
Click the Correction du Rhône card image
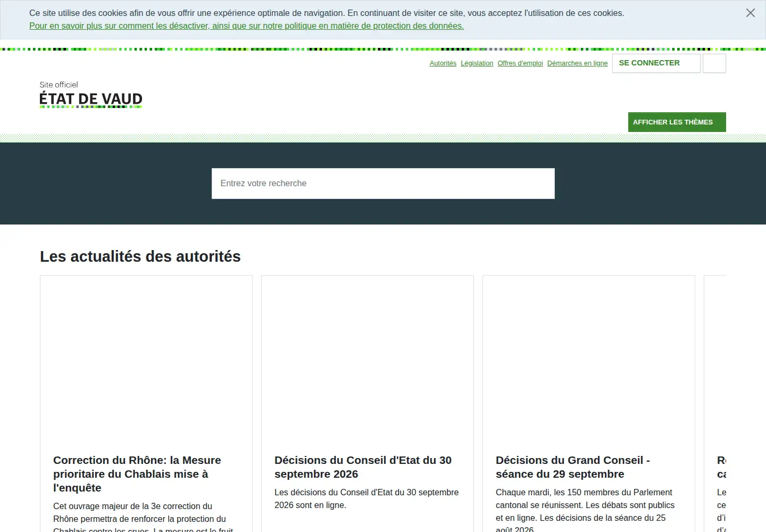tap(146, 358)
